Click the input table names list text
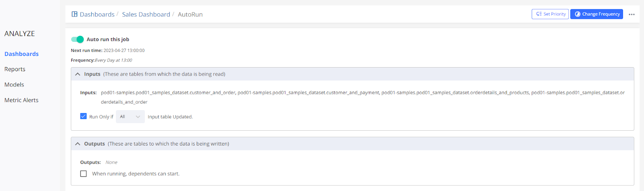The width and height of the screenshot is (644, 191). [363, 97]
